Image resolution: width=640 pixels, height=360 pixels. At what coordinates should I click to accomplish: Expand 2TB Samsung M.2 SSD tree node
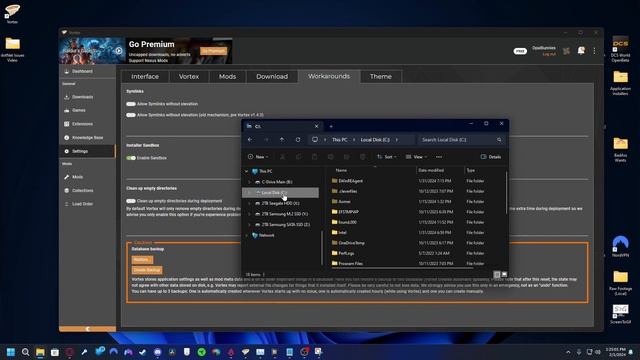tap(249, 214)
